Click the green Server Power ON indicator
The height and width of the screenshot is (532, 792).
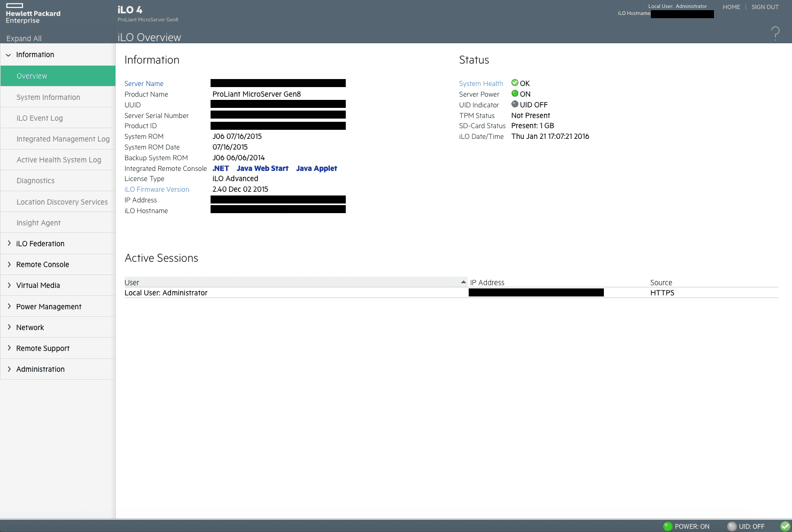[x=515, y=93]
